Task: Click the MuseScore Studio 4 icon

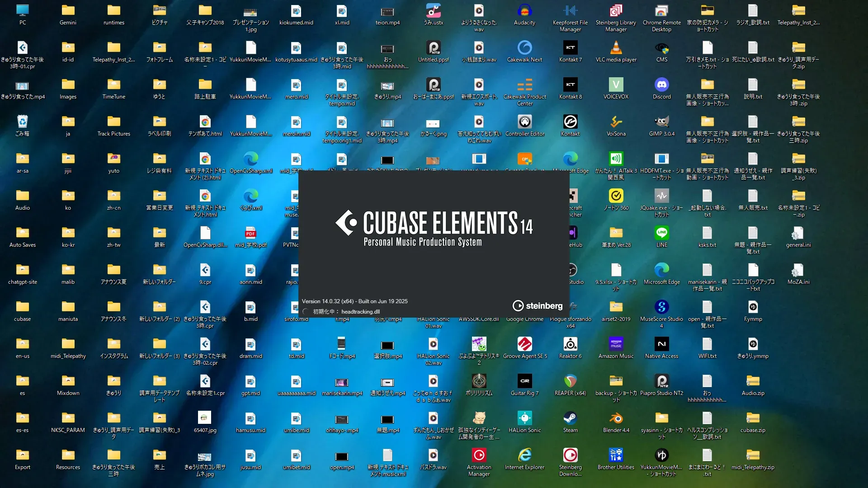Action: point(661,308)
